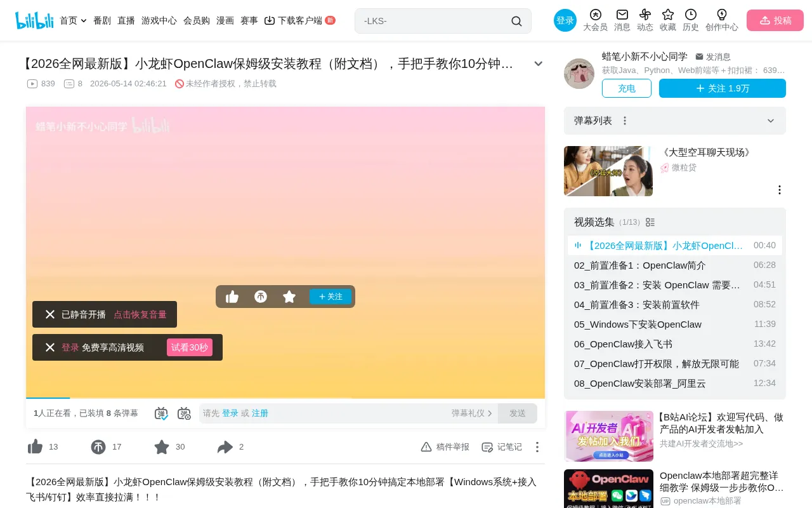This screenshot has width=812, height=508.
Task: Click the pink 投稿 button
Action: coord(775,20)
